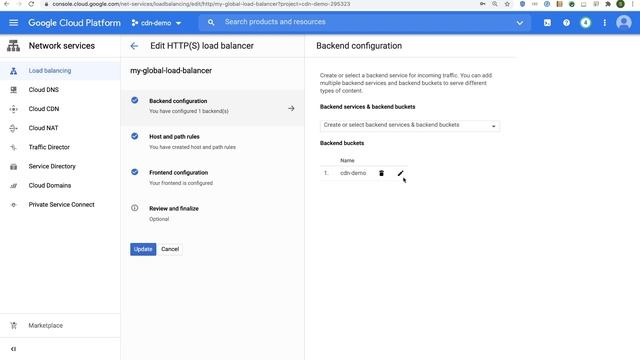The width and height of the screenshot is (640, 360).
Task: Reload the page in browser
Action: [x=31, y=4]
